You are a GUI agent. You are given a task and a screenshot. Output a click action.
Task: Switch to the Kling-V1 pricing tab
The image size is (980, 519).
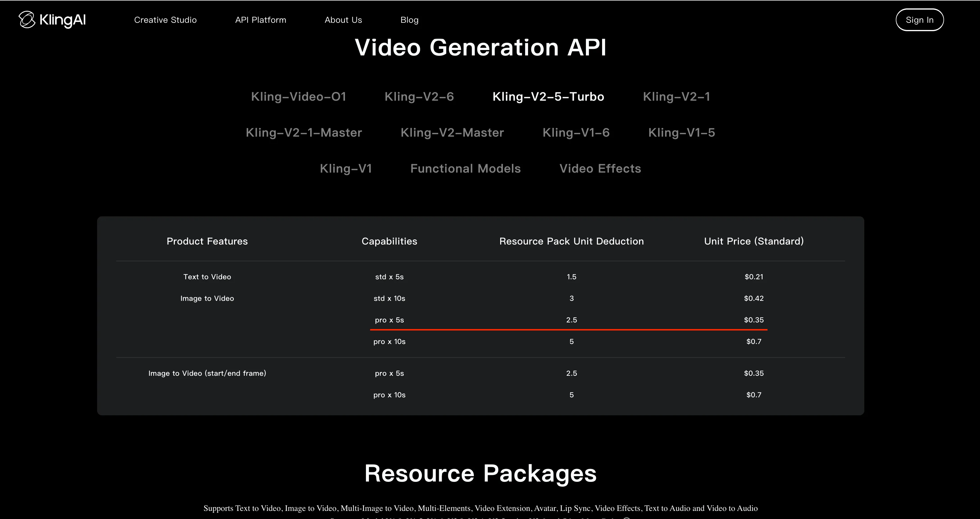tap(346, 169)
